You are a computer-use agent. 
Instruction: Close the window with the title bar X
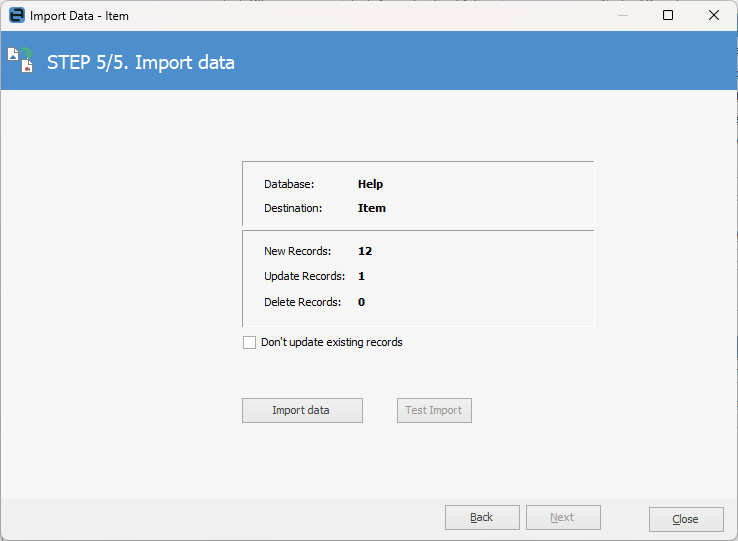coord(714,15)
